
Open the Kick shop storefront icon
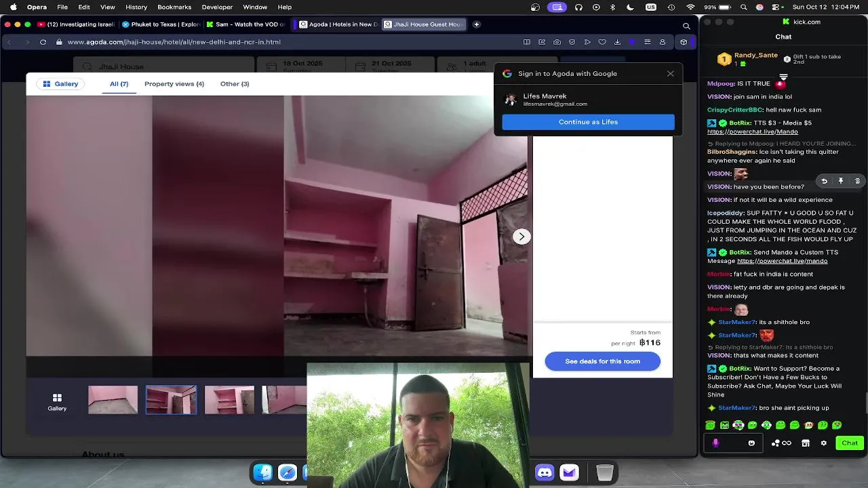point(806,443)
